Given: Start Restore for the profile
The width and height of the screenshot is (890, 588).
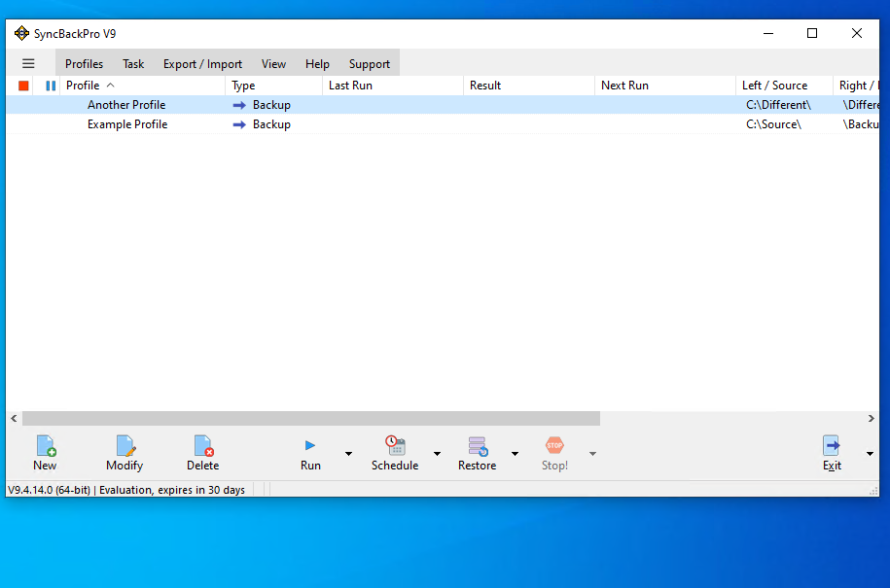Looking at the screenshot, I should (478, 453).
